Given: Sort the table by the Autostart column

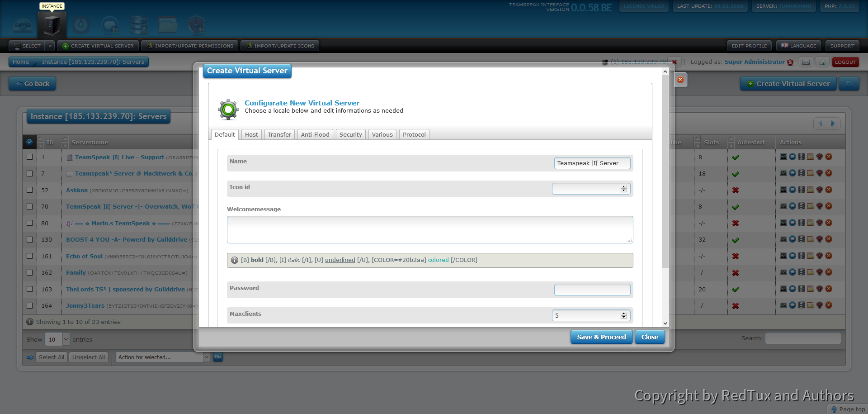Looking at the screenshot, I should tap(751, 142).
